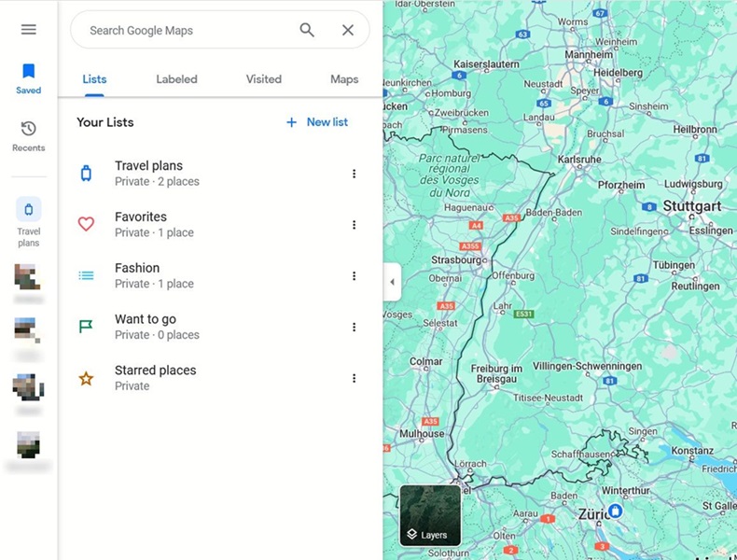Switch to the Lists tab
The height and width of the screenshot is (560, 737).
94,79
